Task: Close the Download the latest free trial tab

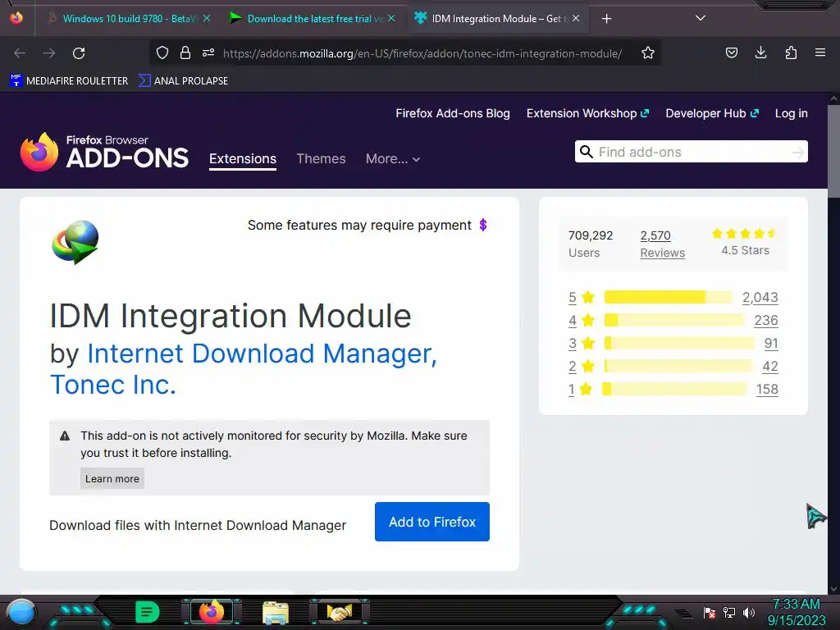Action: pos(391,18)
